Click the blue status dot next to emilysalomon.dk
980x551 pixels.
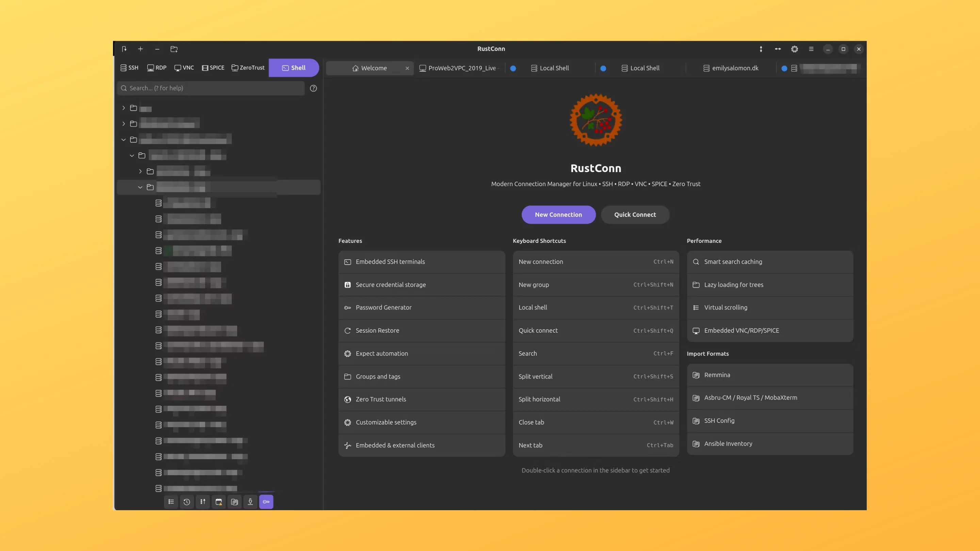click(x=784, y=68)
